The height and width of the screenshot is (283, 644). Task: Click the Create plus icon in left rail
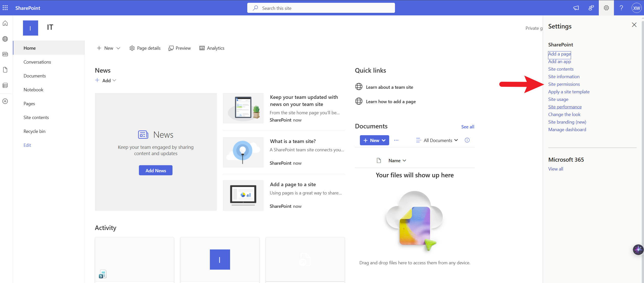tap(5, 101)
